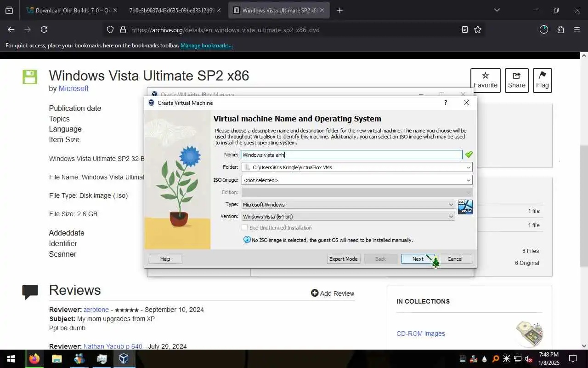The image size is (588, 368).
Task: Click the VM Name input field
Action: point(352,155)
